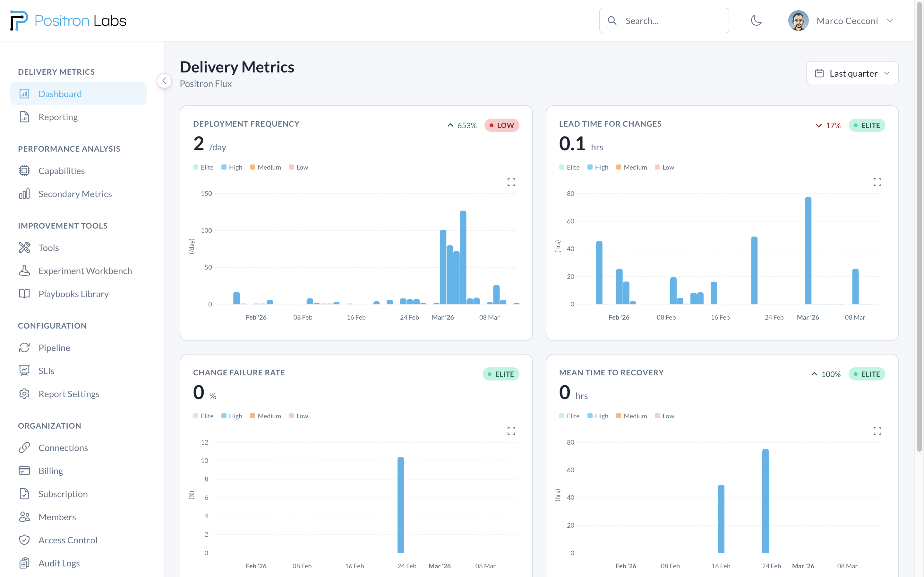Expand Deployment Frequency chart to fullscreen
The height and width of the screenshot is (577, 924).
tap(511, 182)
